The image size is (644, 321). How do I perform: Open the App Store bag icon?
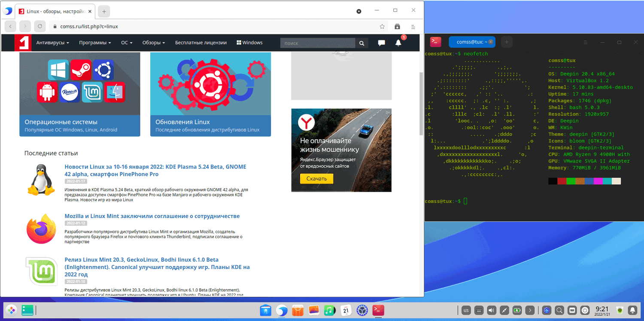[x=298, y=310]
